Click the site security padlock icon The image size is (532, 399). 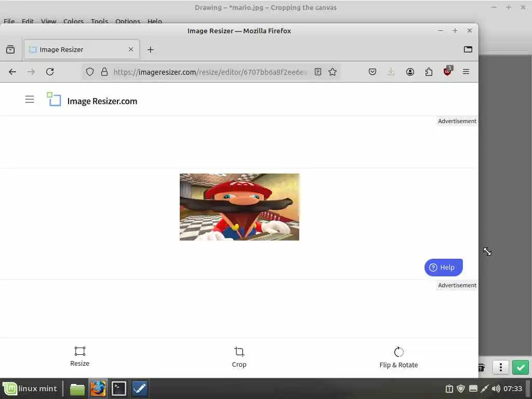pos(104,72)
